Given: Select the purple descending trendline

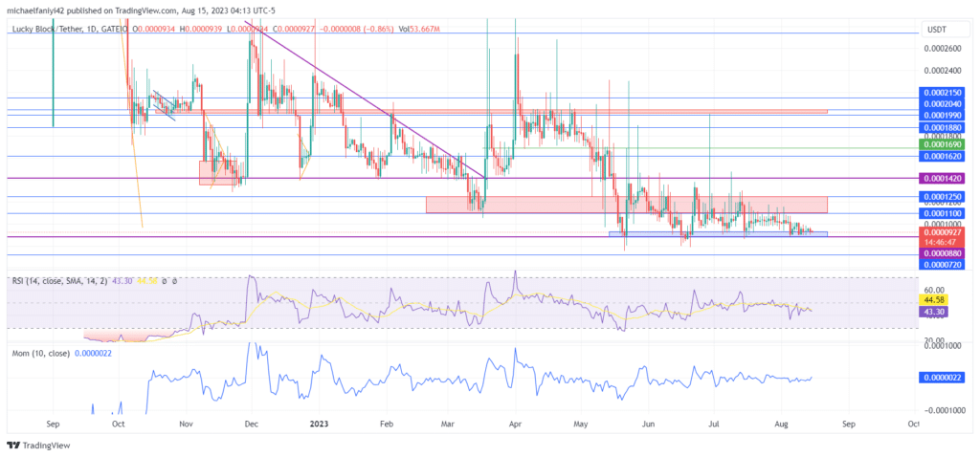Looking at the screenshot, I should 365,99.
